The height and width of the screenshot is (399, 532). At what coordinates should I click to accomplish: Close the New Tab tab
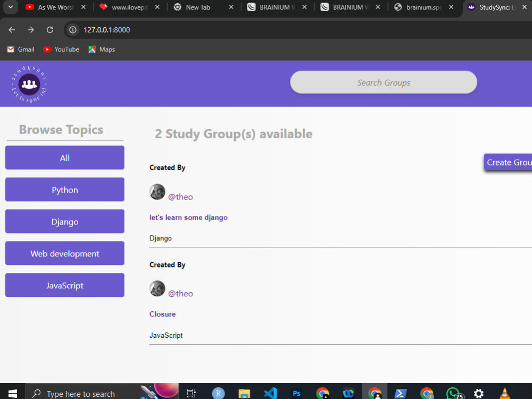click(x=231, y=7)
